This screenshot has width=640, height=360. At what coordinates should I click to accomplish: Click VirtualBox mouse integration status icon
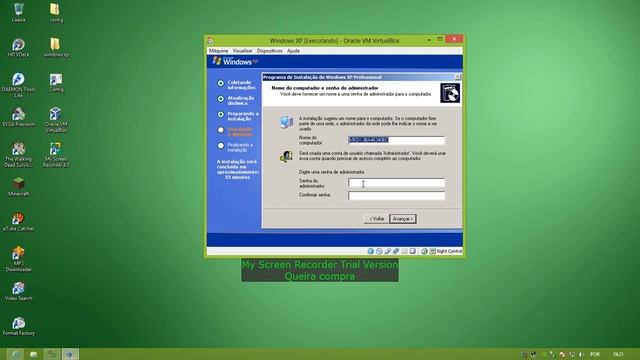click(424, 251)
